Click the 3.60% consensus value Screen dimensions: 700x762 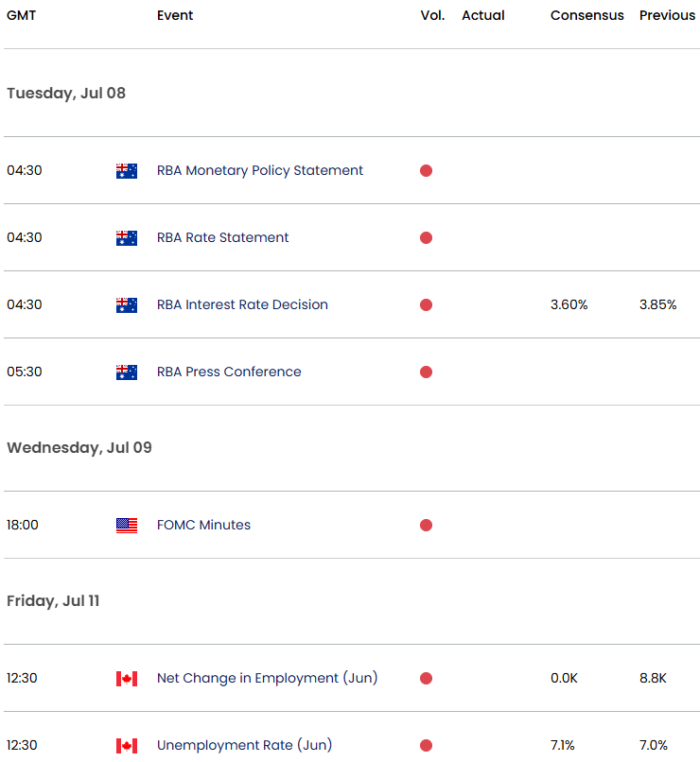coord(569,305)
